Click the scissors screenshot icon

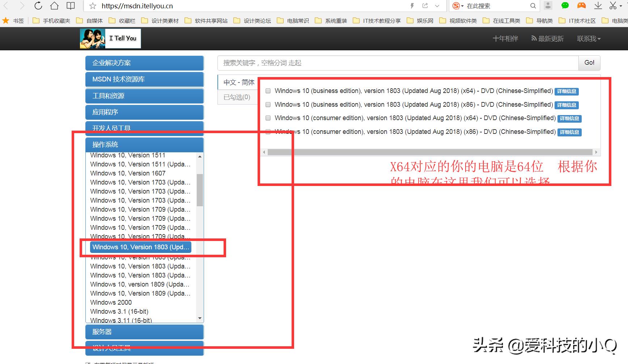[614, 6]
